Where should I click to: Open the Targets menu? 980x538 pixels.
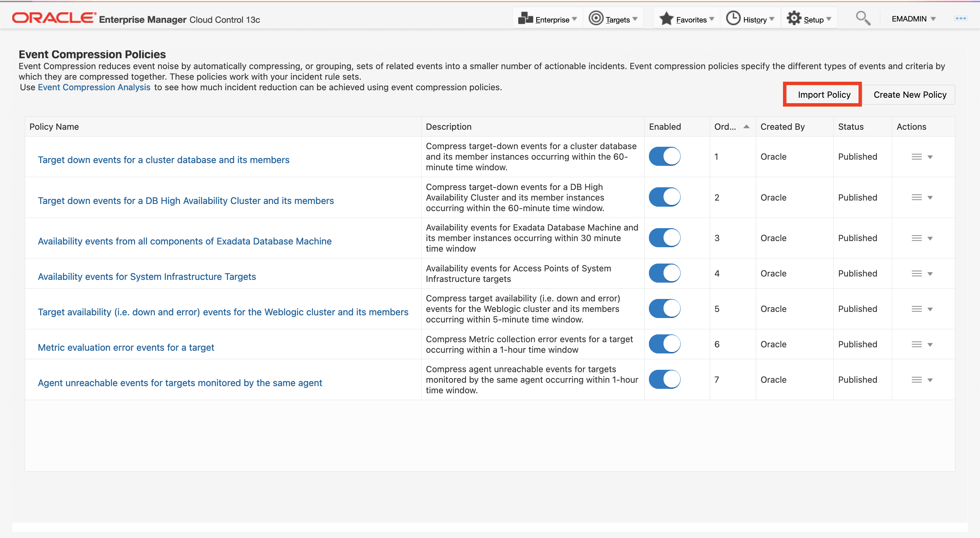(x=618, y=19)
